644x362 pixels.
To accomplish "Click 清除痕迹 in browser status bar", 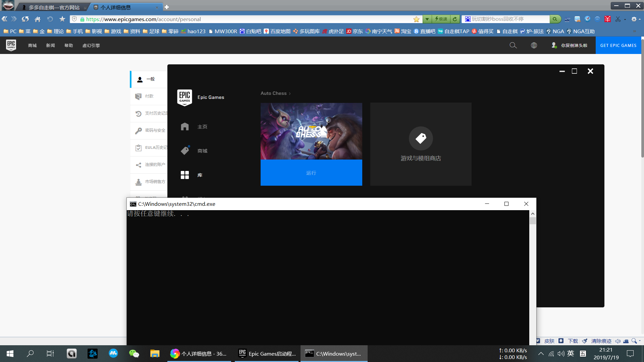I will click(x=601, y=341).
